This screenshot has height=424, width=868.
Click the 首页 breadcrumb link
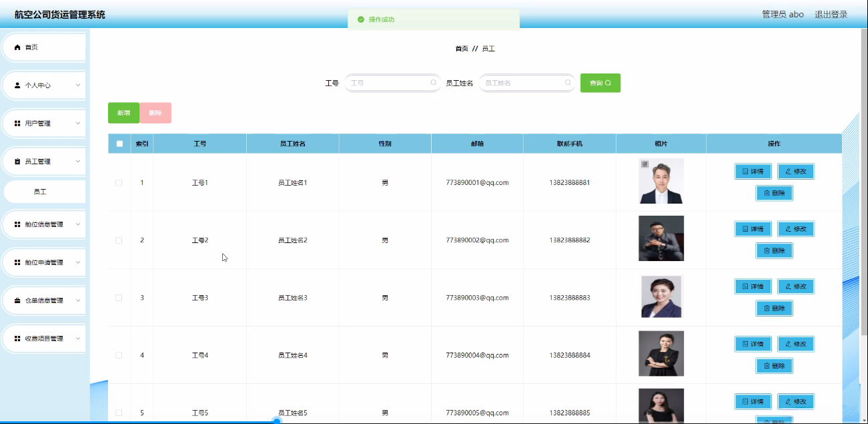click(x=462, y=49)
